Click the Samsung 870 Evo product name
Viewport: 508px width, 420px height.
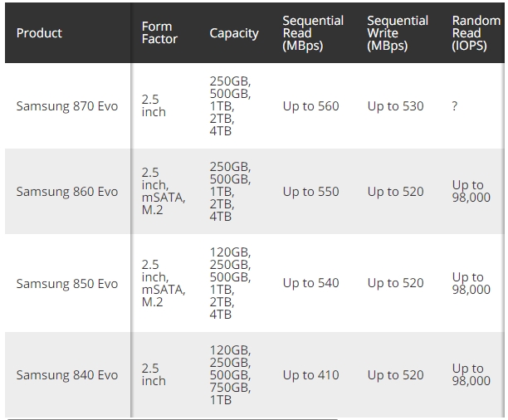click(67, 106)
